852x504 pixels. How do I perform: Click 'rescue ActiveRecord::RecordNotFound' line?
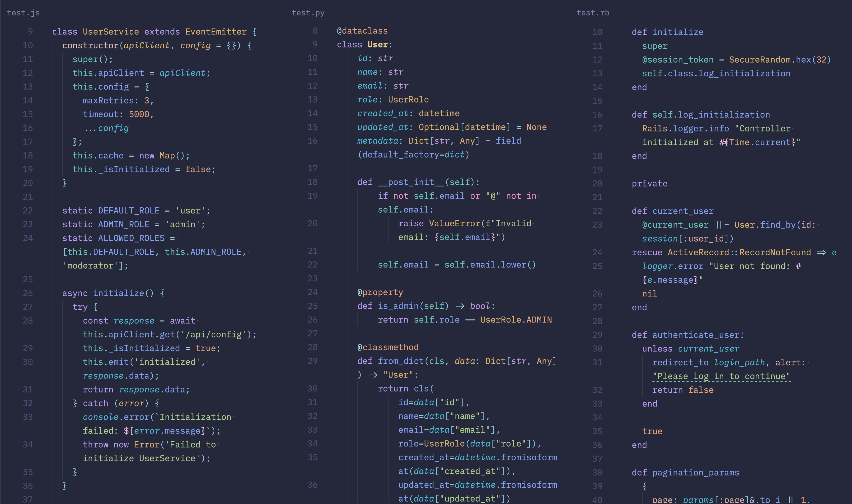(x=734, y=252)
